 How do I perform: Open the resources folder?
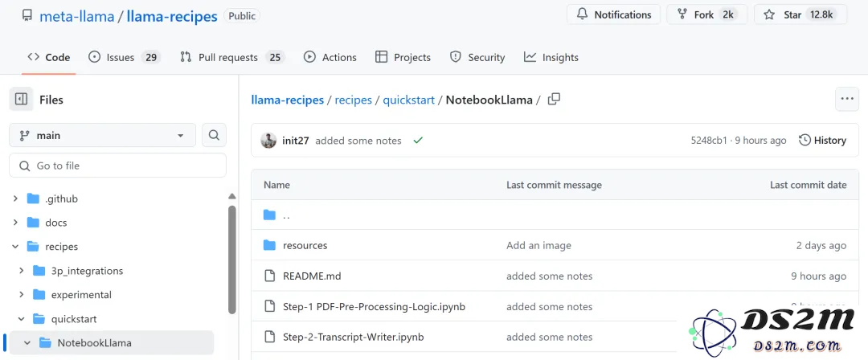(x=305, y=245)
